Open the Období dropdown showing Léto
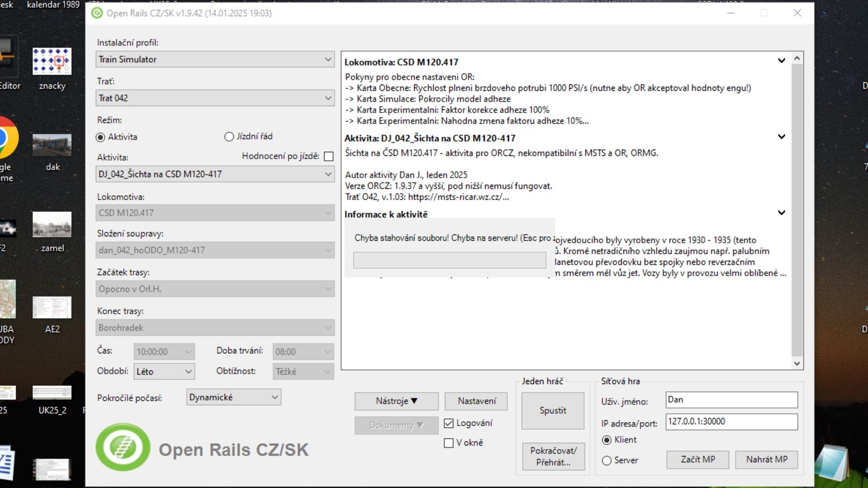 point(164,371)
